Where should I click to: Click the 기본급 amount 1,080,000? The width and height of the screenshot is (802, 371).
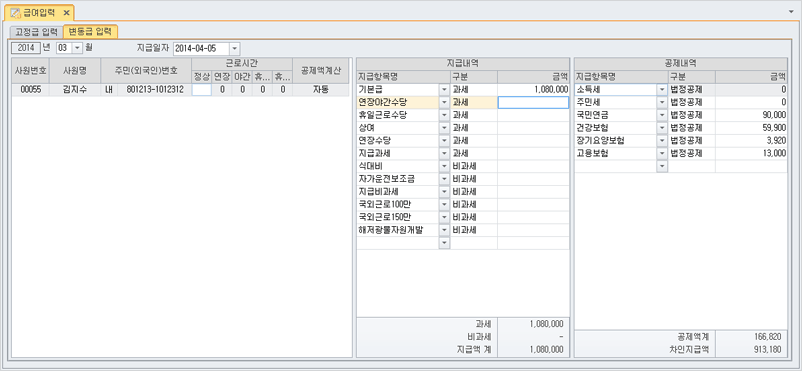(x=533, y=90)
